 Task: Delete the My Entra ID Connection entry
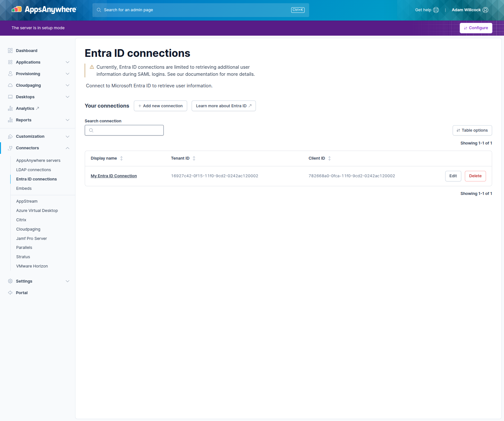point(475,176)
